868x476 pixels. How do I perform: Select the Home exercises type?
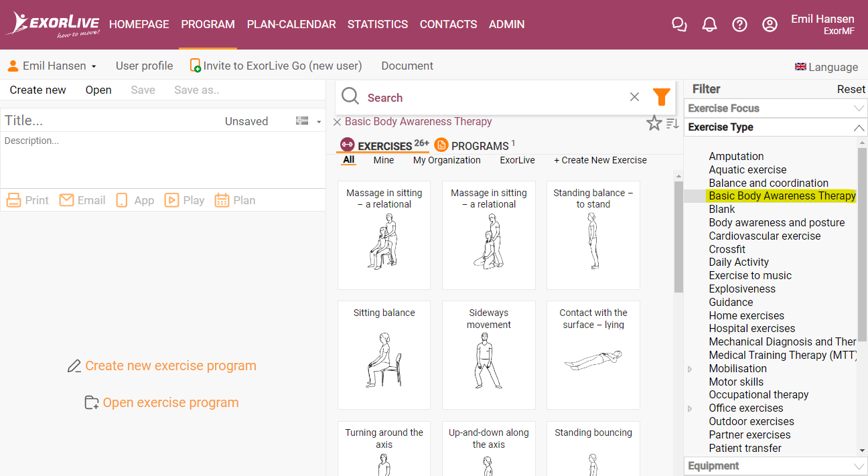(746, 315)
